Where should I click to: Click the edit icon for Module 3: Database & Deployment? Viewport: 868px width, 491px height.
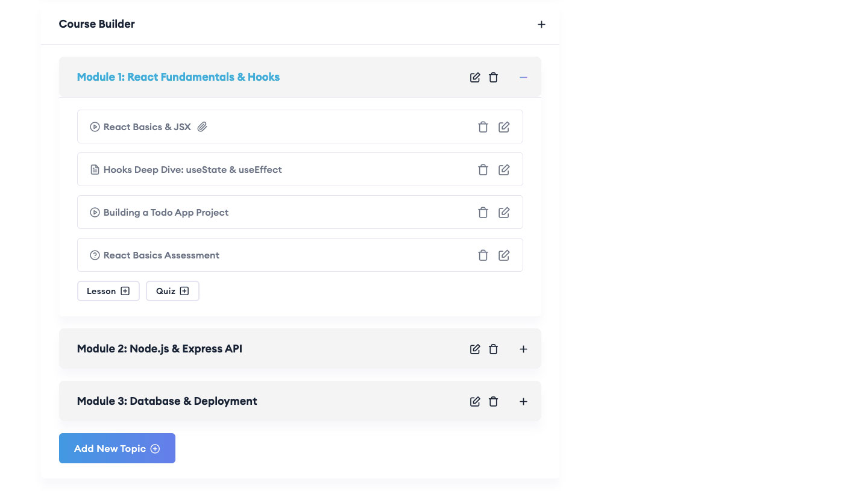pyautogui.click(x=475, y=401)
